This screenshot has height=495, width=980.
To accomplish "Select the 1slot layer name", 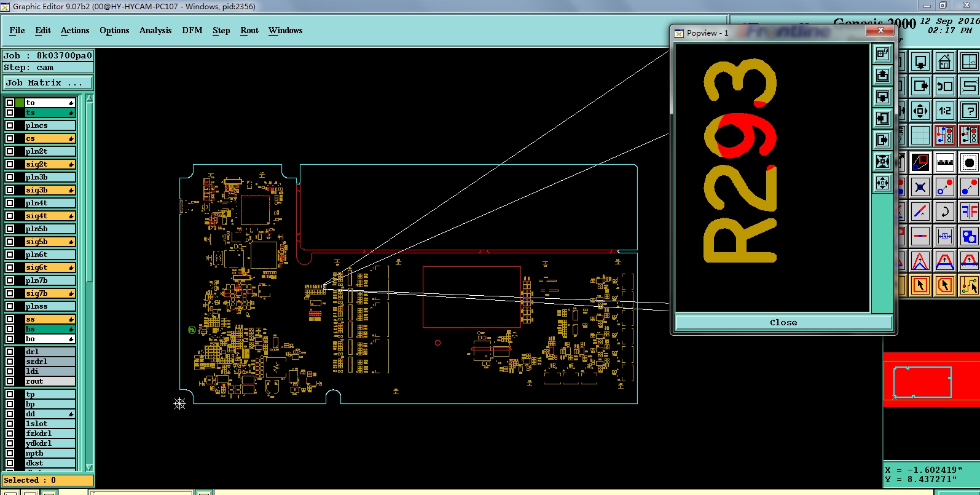I will 50,424.
